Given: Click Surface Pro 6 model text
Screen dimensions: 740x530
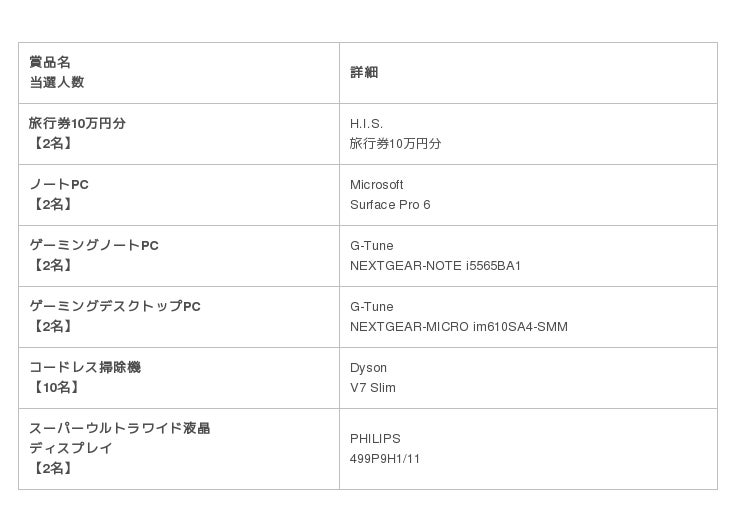Looking at the screenshot, I should [x=390, y=205].
